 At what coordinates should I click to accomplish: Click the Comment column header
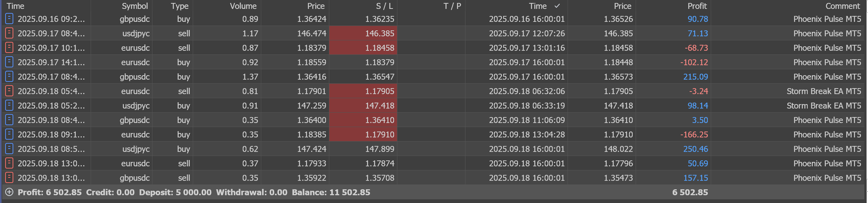(x=842, y=6)
